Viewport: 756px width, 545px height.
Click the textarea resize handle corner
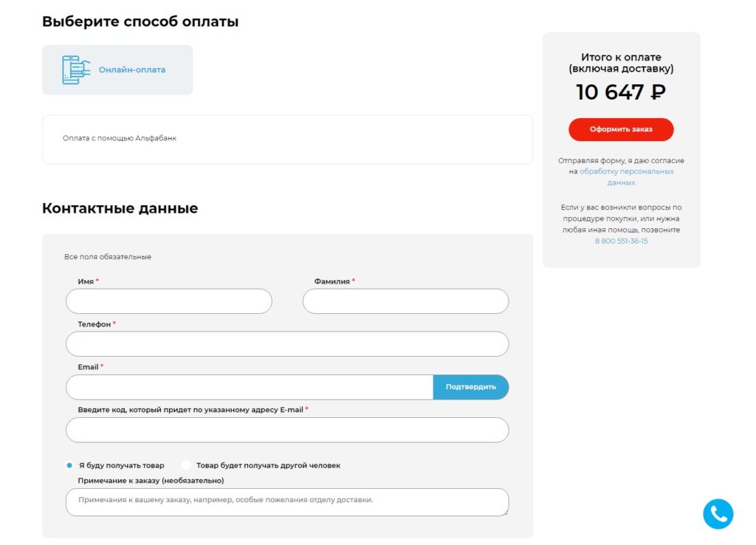pyautogui.click(x=505, y=513)
